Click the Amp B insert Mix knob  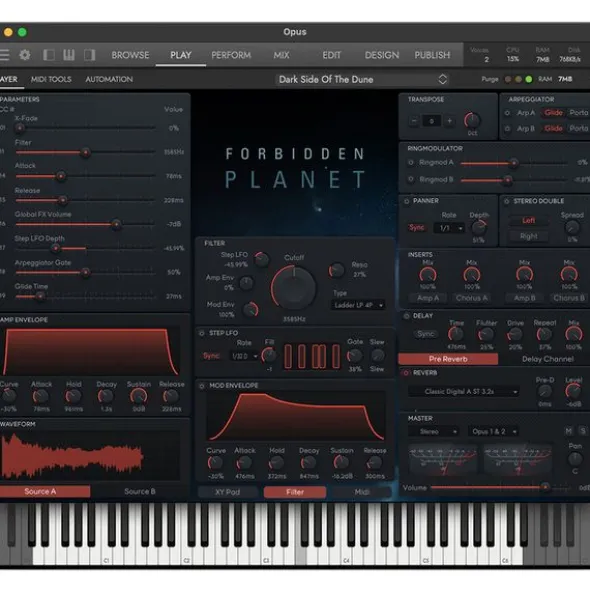524,275
